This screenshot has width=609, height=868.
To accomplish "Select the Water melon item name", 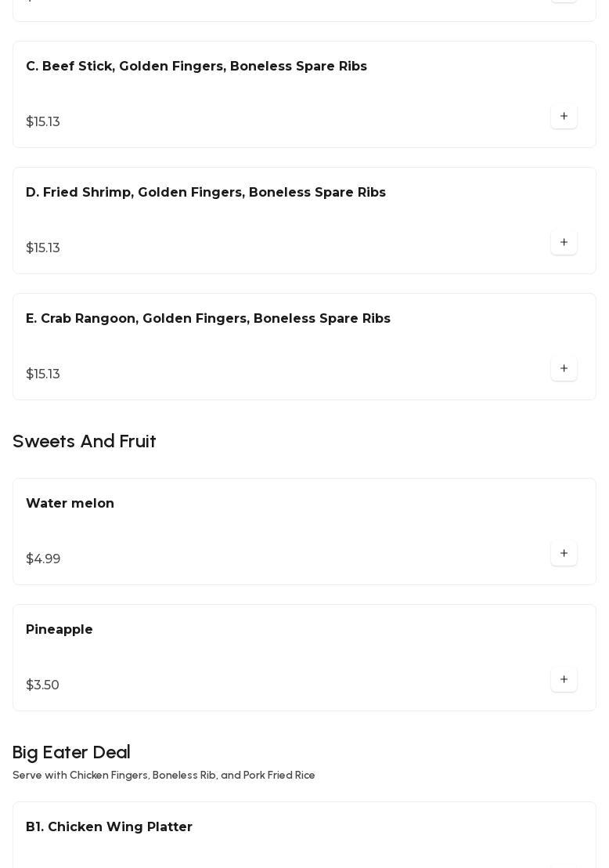I will tap(70, 504).
